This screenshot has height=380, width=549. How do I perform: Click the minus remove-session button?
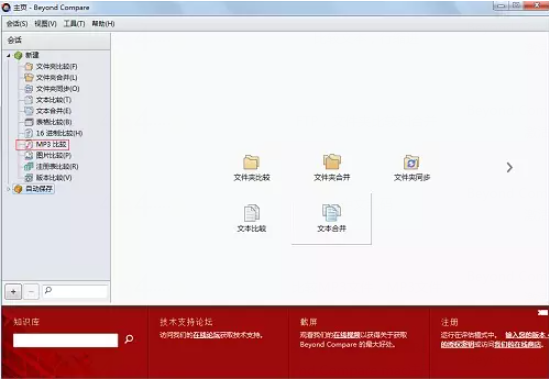coord(31,292)
